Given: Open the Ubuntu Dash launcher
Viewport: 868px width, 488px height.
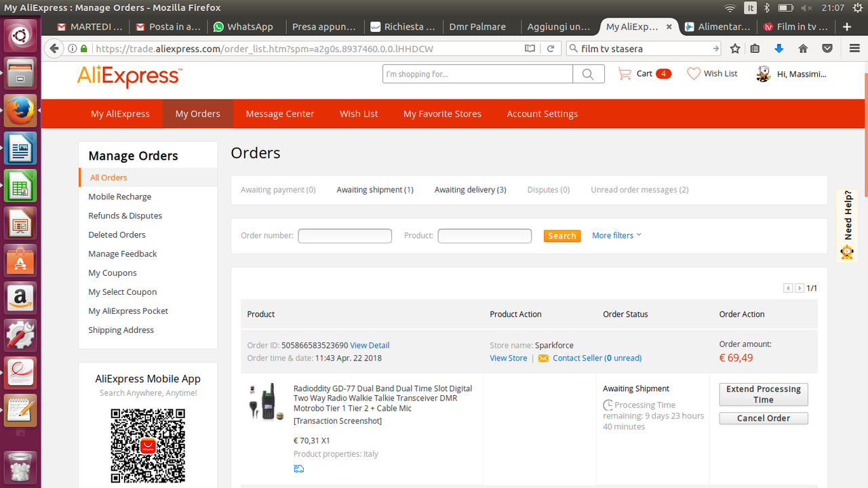Looking at the screenshot, I should click(x=20, y=35).
